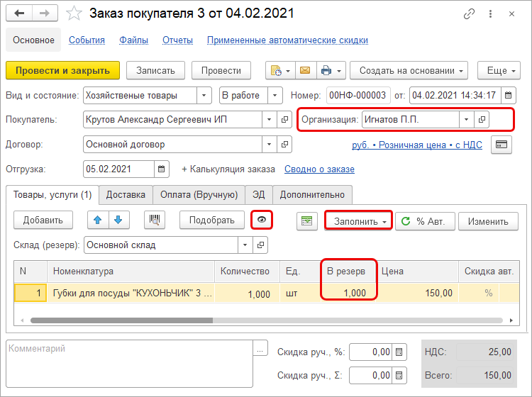
Task: Click the Номер field 00НФ-000003
Action: pyautogui.click(x=358, y=95)
